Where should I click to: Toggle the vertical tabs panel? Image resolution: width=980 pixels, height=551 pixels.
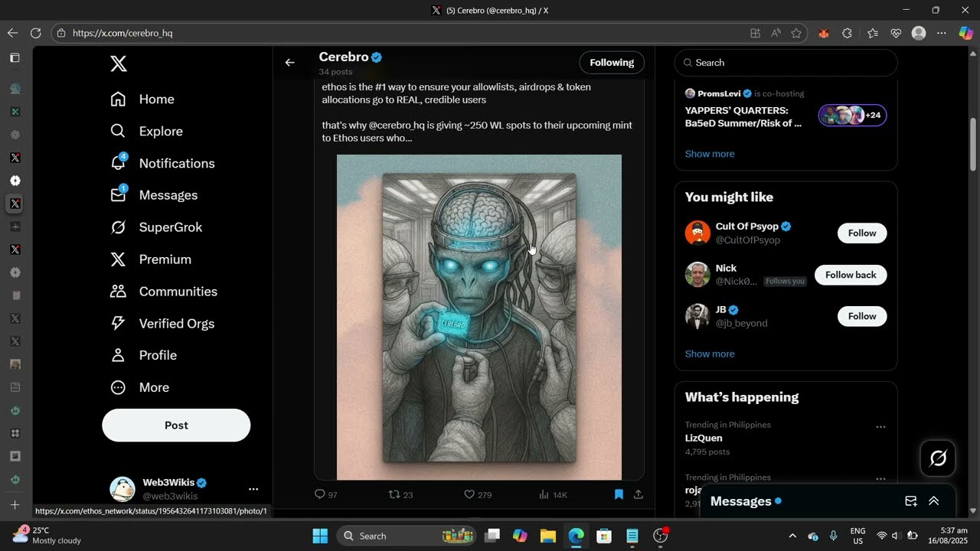click(x=15, y=57)
